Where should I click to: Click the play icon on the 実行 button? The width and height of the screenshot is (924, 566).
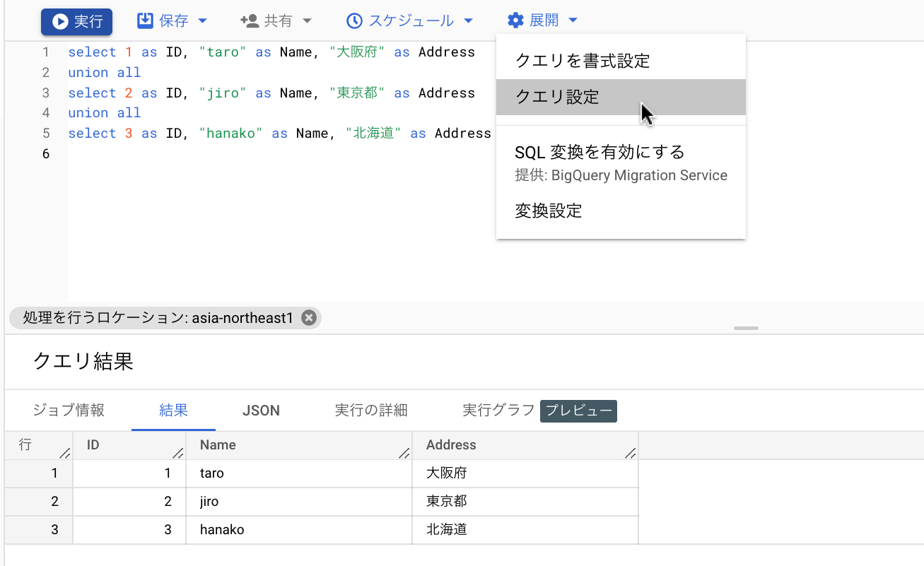point(59,20)
